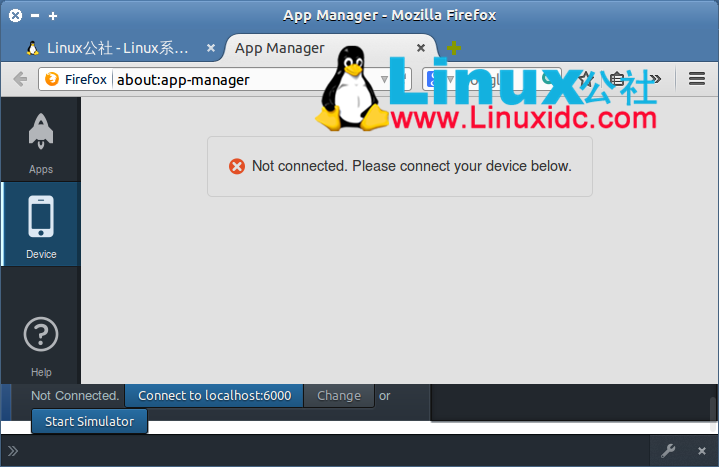Select the Device panel phone icon
The image size is (719, 467).
coord(41,216)
